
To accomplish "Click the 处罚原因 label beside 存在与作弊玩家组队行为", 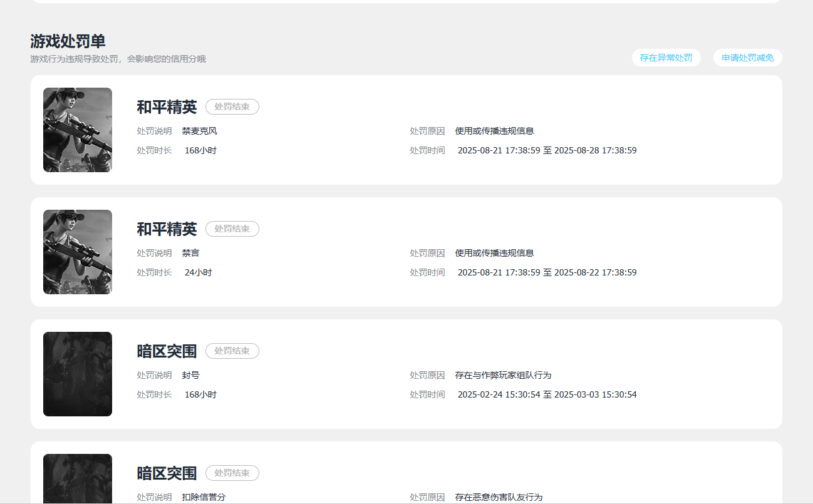I will (x=427, y=375).
